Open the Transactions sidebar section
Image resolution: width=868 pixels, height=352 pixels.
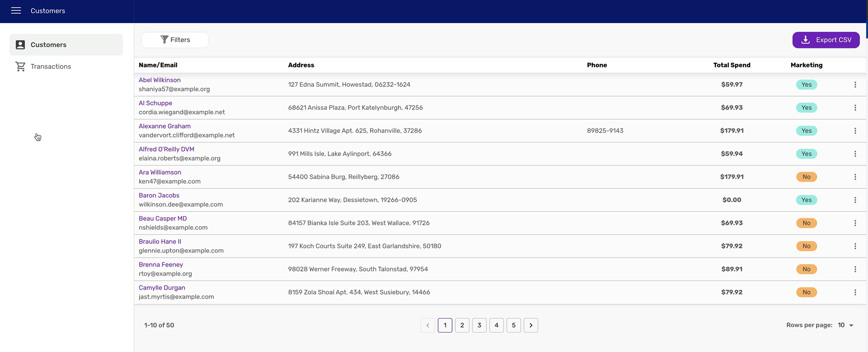[66, 67]
